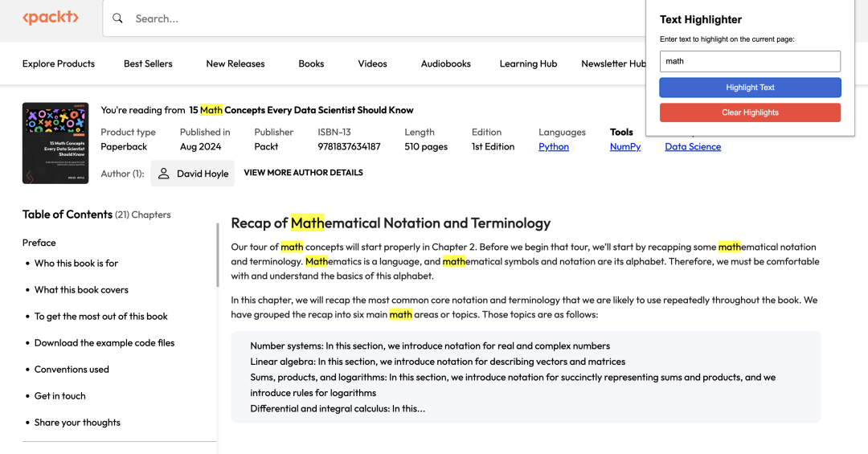Click the 'Table of Contents' heading
868x454 pixels.
tap(68, 215)
